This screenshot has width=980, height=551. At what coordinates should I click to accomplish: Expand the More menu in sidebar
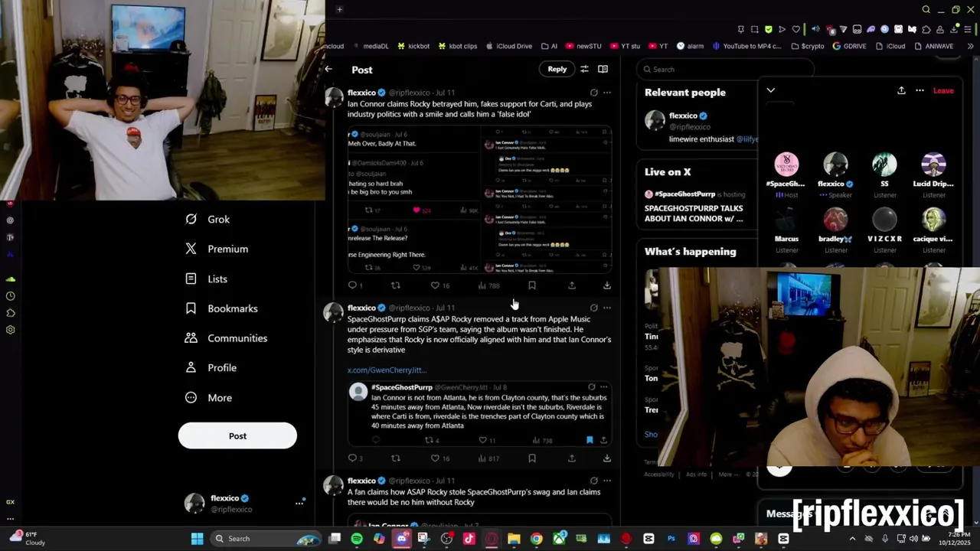pyautogui.click(x=208, y=398)
